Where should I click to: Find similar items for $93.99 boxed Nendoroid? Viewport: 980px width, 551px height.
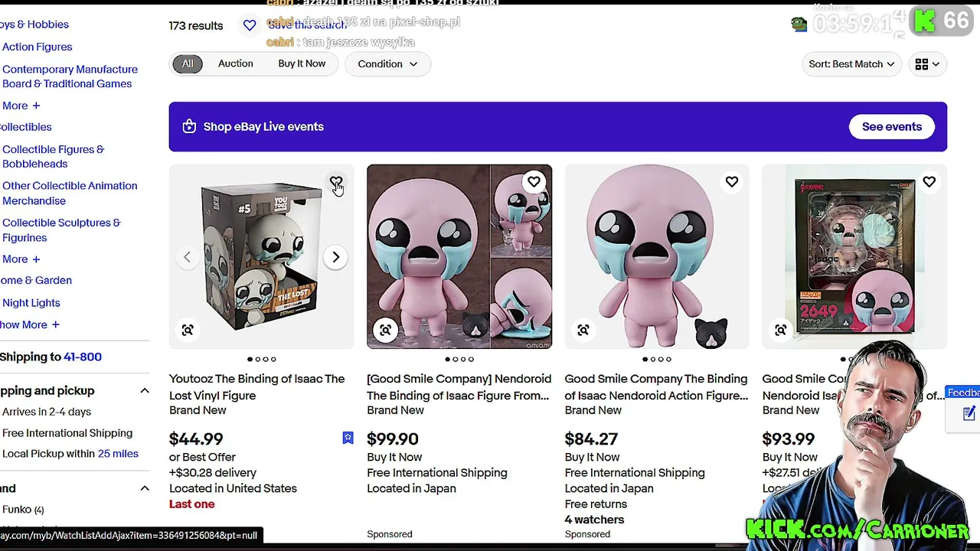point(780,330)
